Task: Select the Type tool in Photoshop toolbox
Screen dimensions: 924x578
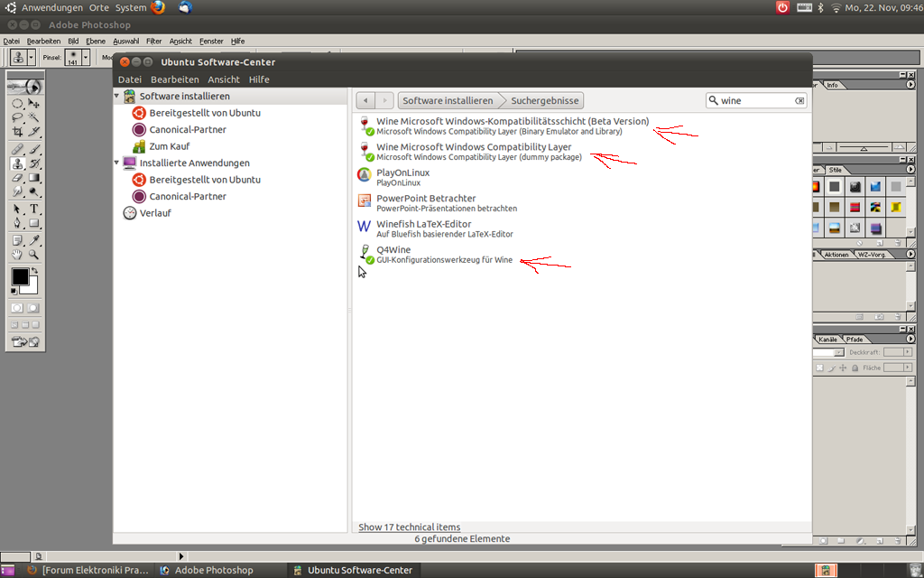Action: click(x=34, y=210)
